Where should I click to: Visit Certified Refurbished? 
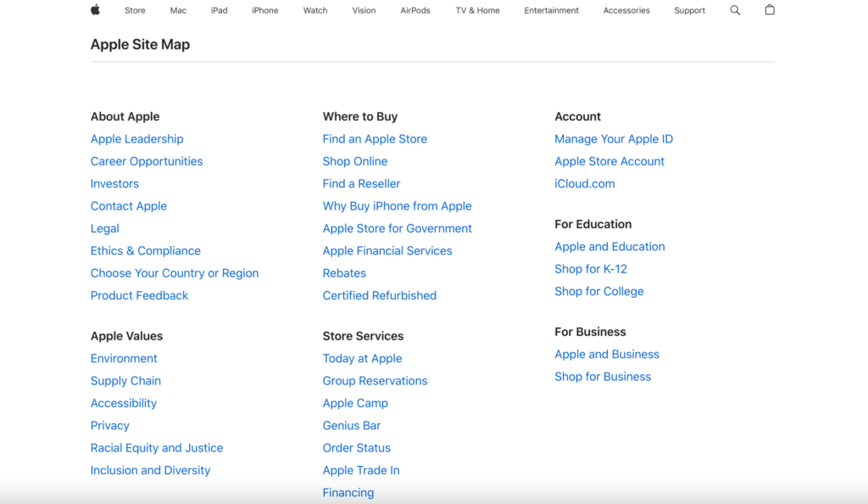(x=380, y=296)
